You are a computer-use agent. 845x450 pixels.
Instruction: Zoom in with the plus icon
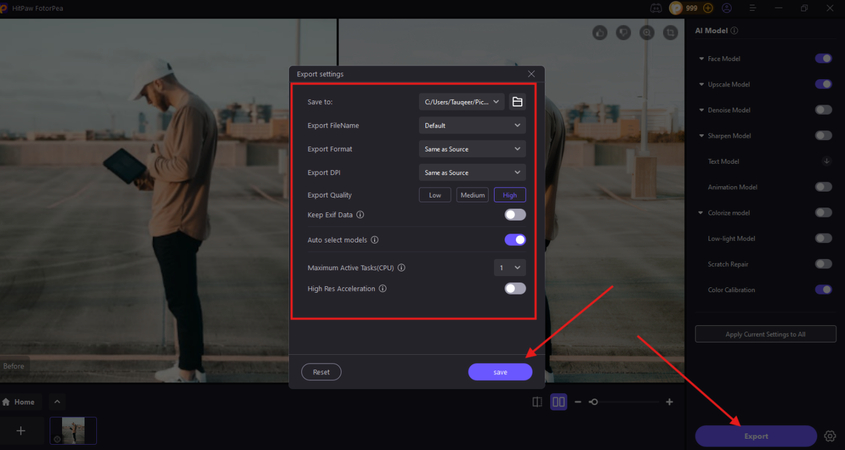click(669, 402)
